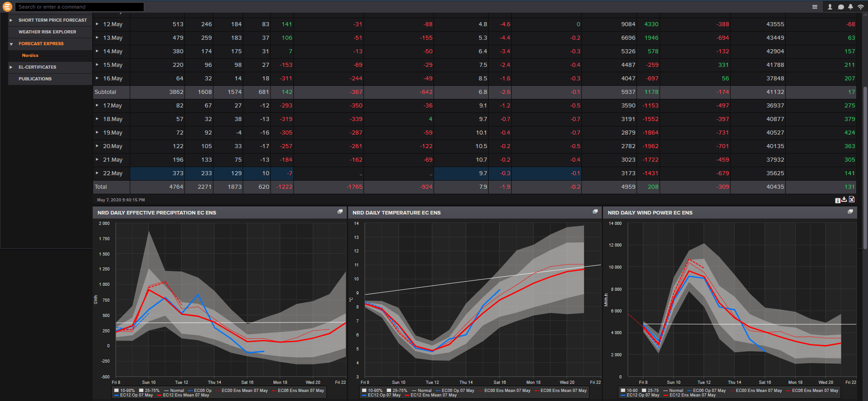Toggle 10-90% band in precipitation legend

click(125, 391)
